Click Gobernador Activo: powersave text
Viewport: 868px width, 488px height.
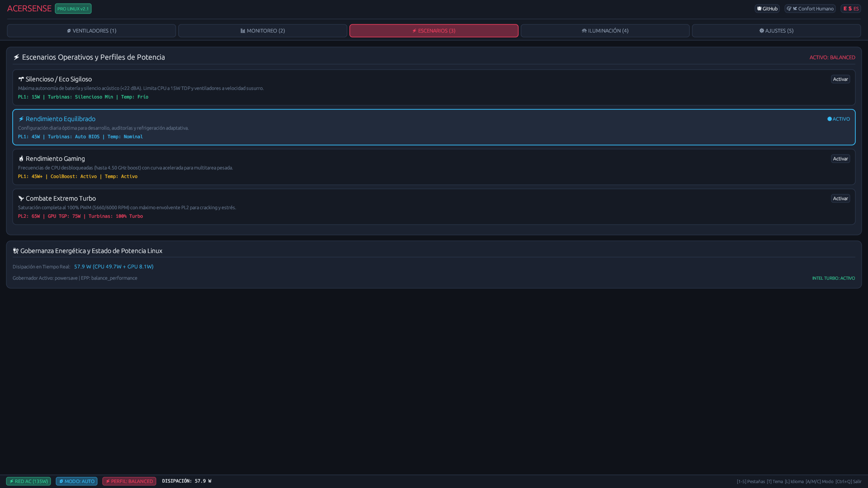click(45, 278)
